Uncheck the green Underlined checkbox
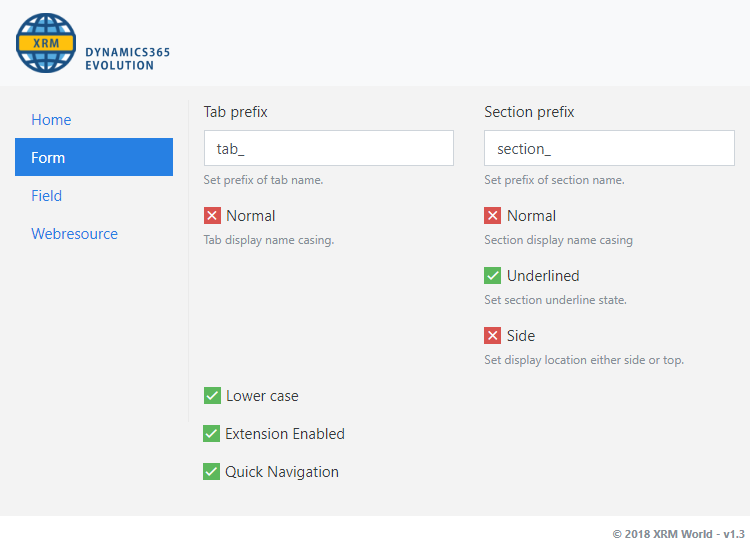Screen dimensions: 750x548 [x=492, y=275]
